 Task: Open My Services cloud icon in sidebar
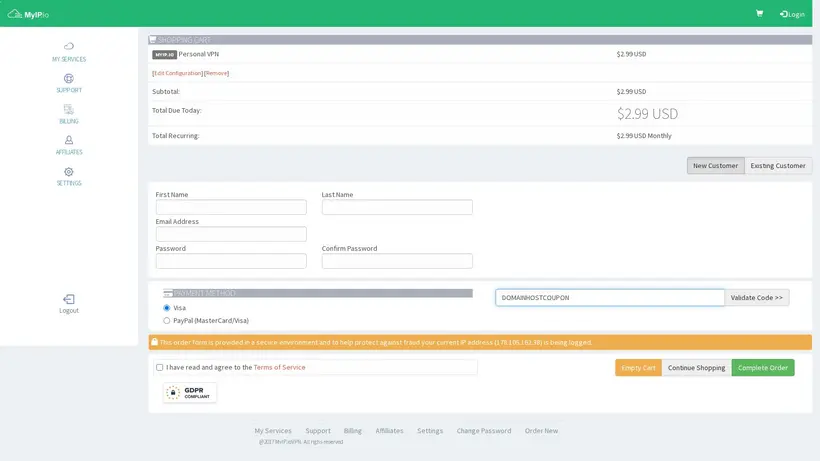[x=69, y=46]
